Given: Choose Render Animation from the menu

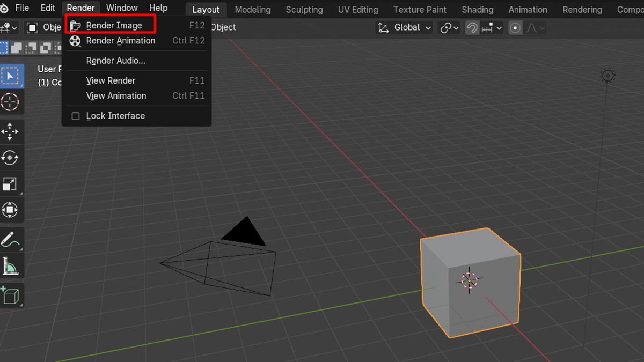Looking at the screenshot, I should (x=137, y=41).
